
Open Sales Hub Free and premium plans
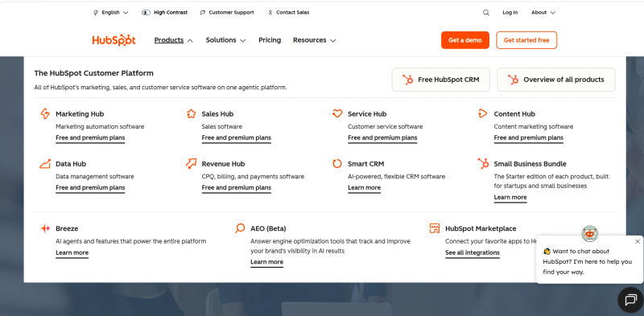[236, 137]
